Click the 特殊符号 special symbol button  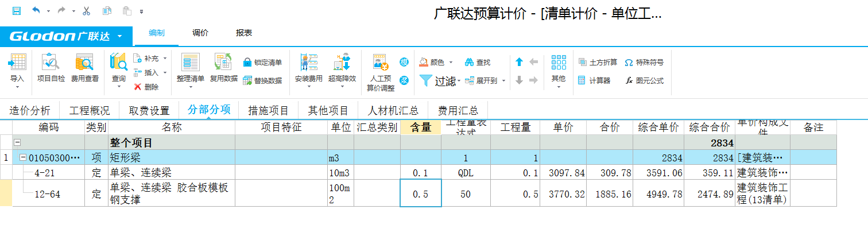[644, 62]
